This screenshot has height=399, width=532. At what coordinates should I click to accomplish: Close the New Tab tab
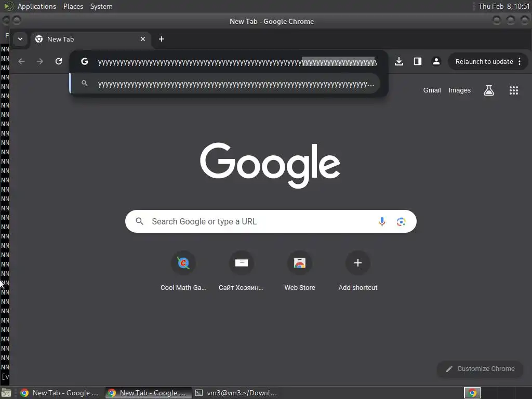[143, 39]
